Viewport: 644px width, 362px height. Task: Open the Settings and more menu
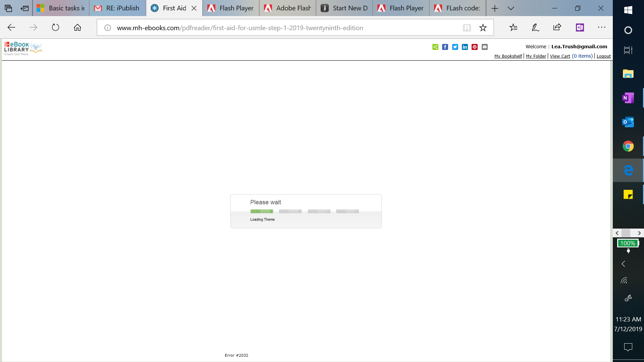(601, 27)
